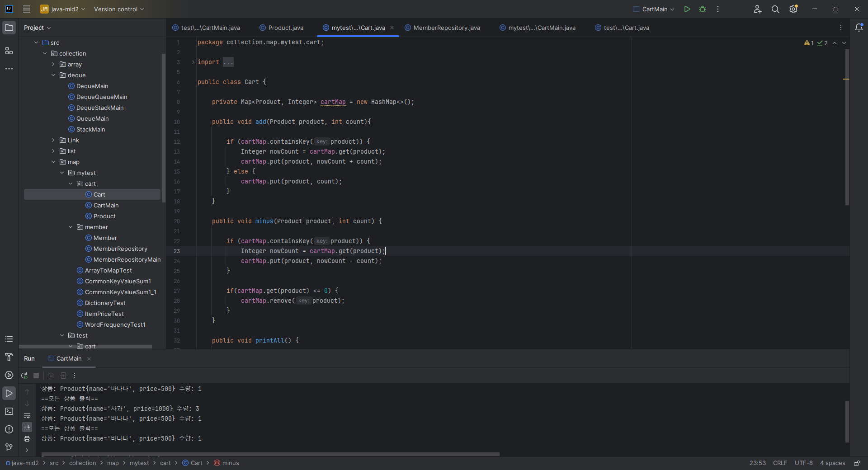Place the cursor in line 14 code
This screenshot has width=868, height=470.
click(311, 161)
